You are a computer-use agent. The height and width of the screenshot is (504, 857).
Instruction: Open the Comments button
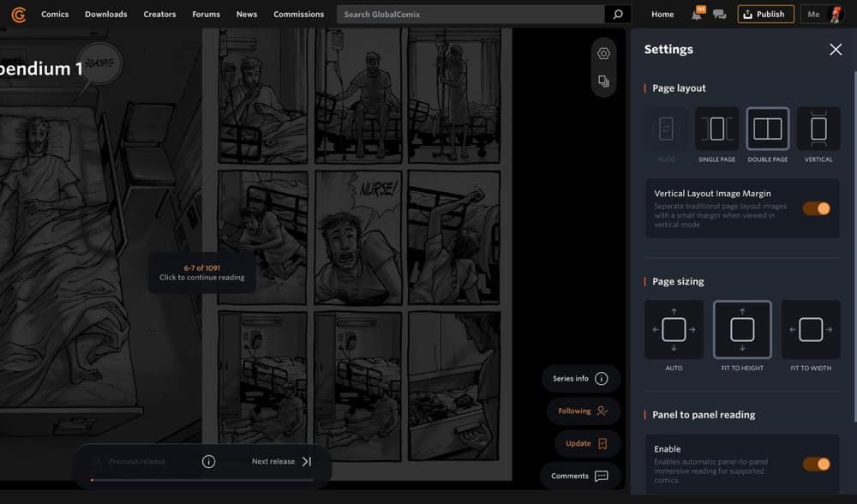point(580,476)
